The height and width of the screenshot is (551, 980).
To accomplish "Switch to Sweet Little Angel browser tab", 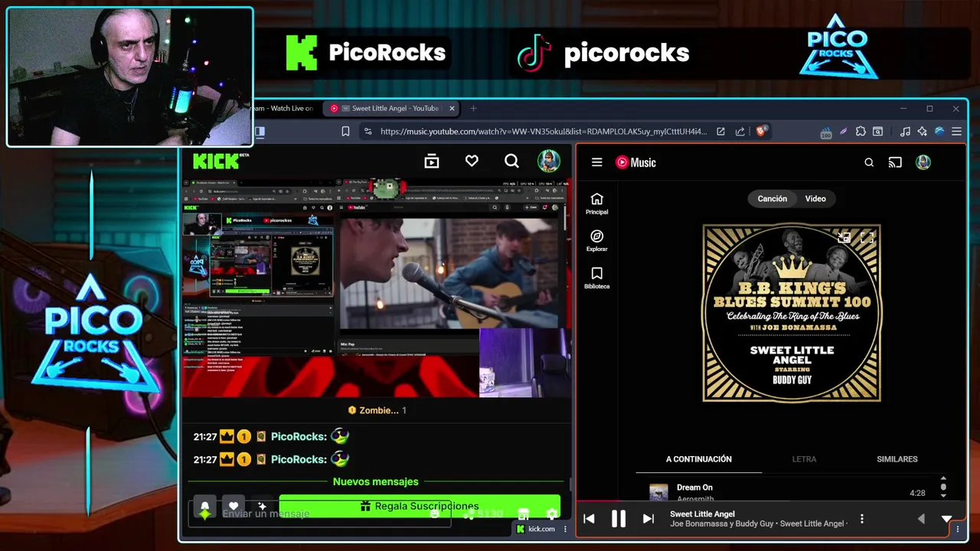I will click(x=392, y=108).
